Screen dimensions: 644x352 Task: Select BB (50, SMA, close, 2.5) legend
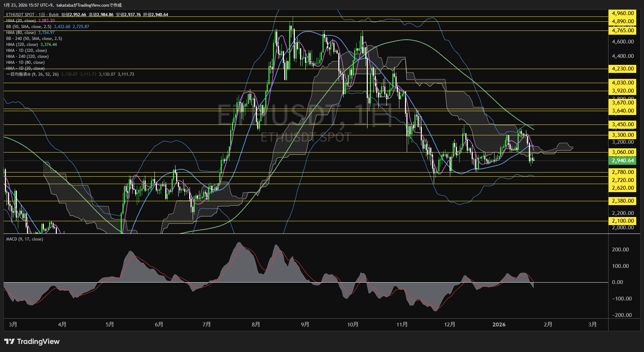point(29,27)
